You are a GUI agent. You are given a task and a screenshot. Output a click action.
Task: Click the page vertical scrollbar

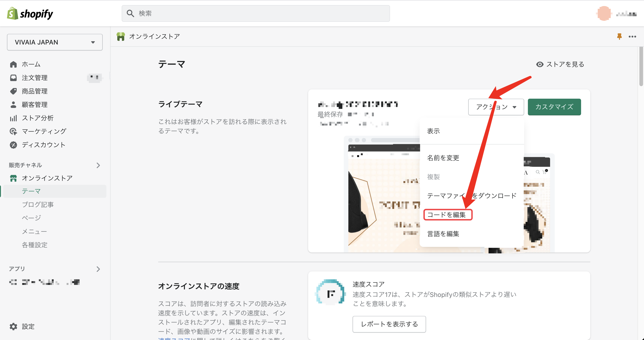pyautogui.click(x=641, y=66)
